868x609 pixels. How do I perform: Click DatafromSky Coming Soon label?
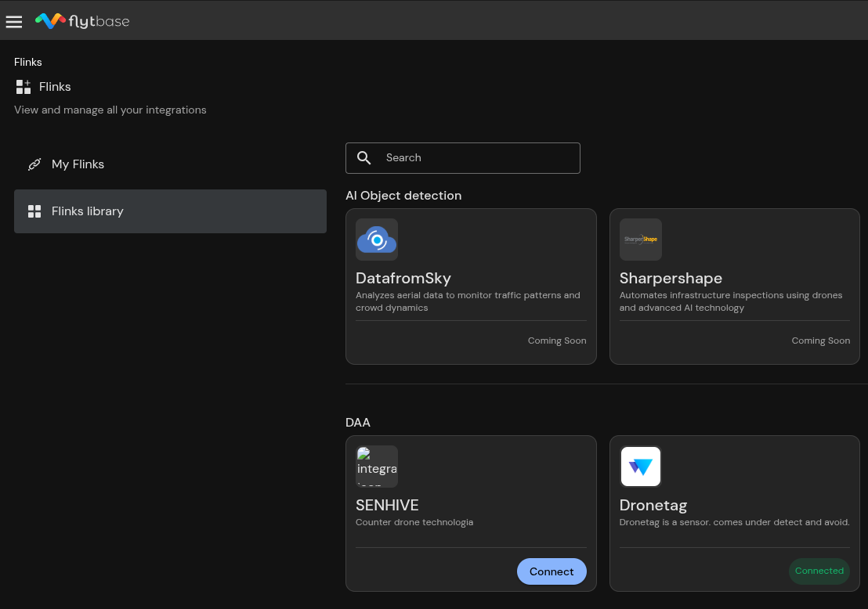point(557,341)
